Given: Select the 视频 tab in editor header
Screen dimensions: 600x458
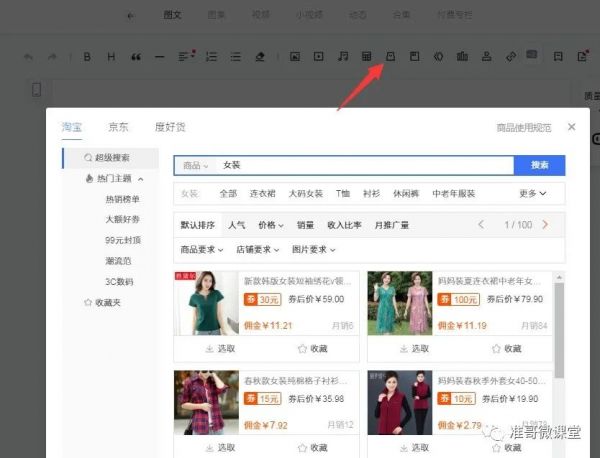Looking at the screenshot, I should (261, 15).
